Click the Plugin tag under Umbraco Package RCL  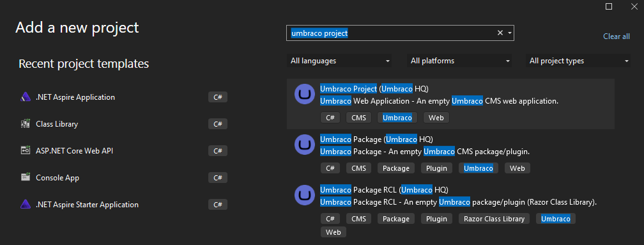[436, 219]
